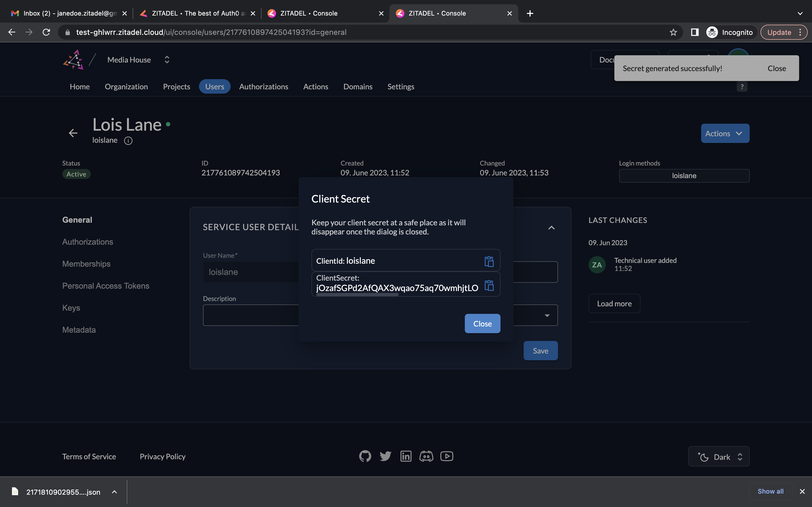Open the Twitter icon in footer
812x507 pixels.
[385, 456]
